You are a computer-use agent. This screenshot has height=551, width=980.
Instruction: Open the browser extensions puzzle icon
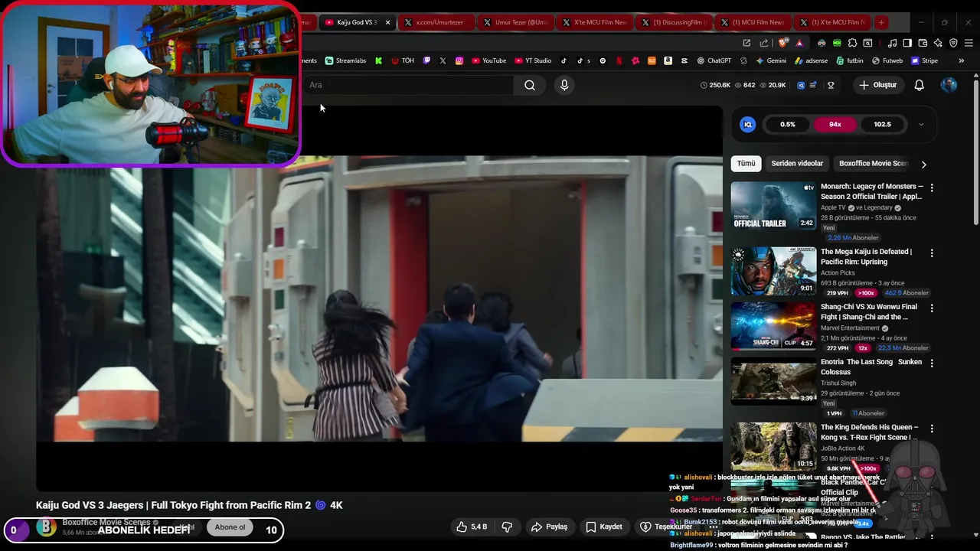click(852, 43)
